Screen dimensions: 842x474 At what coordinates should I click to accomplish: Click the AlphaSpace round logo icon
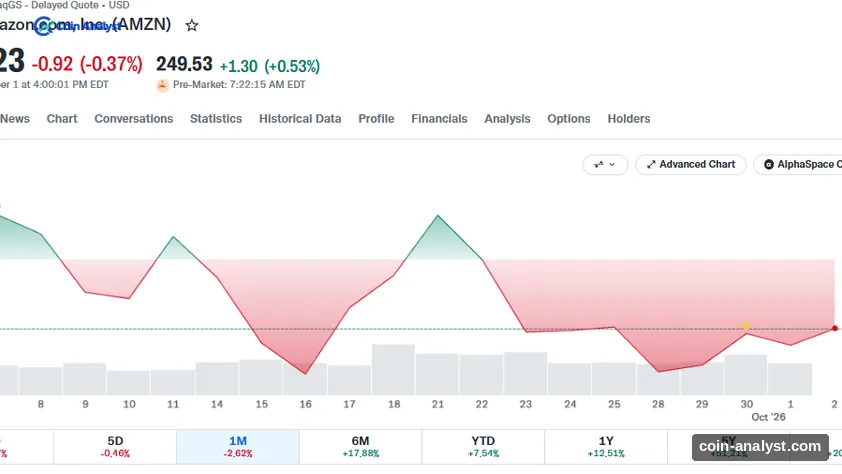click(x=768, y=164)
